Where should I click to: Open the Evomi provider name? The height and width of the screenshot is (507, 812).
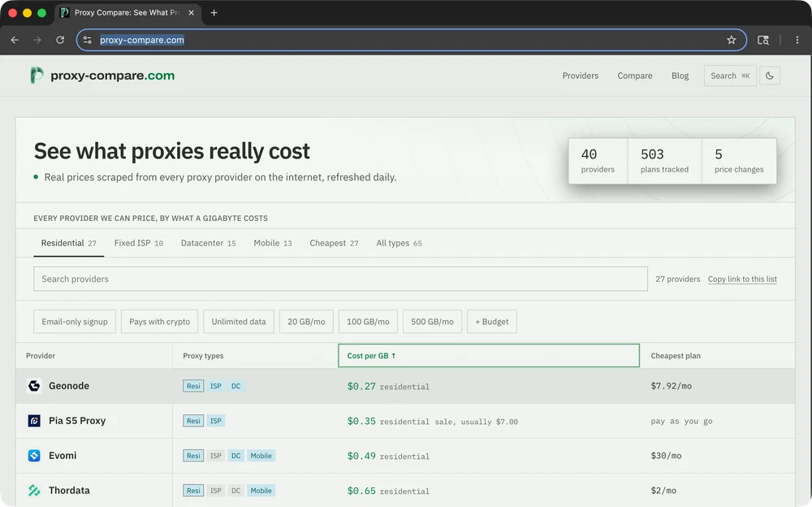pyautogui.click(x=63, y=456)
